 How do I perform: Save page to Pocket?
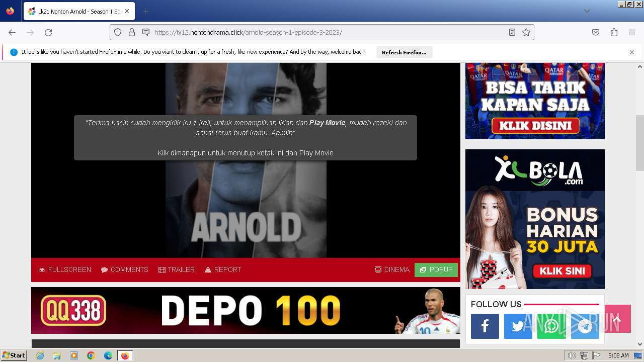[x=596, y=32]
